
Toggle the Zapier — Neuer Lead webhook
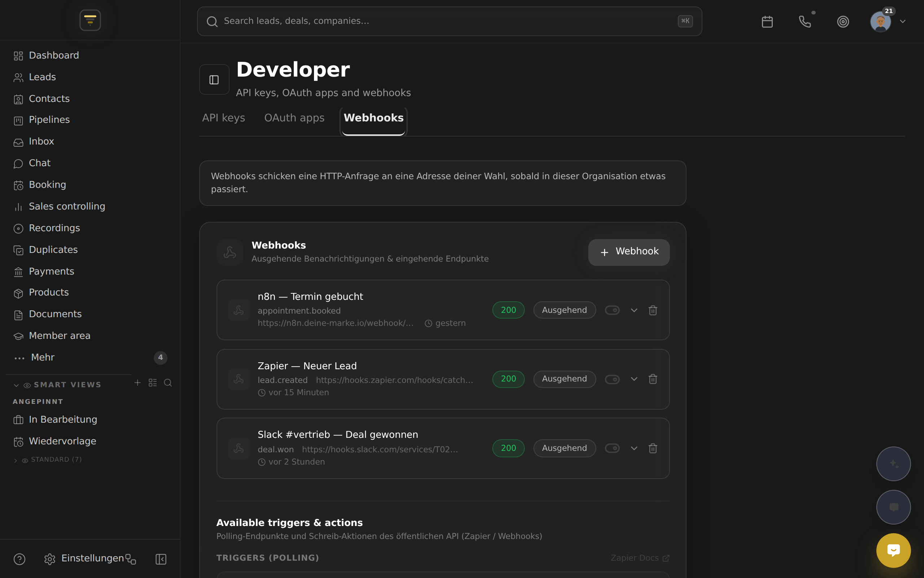[612, 379]
